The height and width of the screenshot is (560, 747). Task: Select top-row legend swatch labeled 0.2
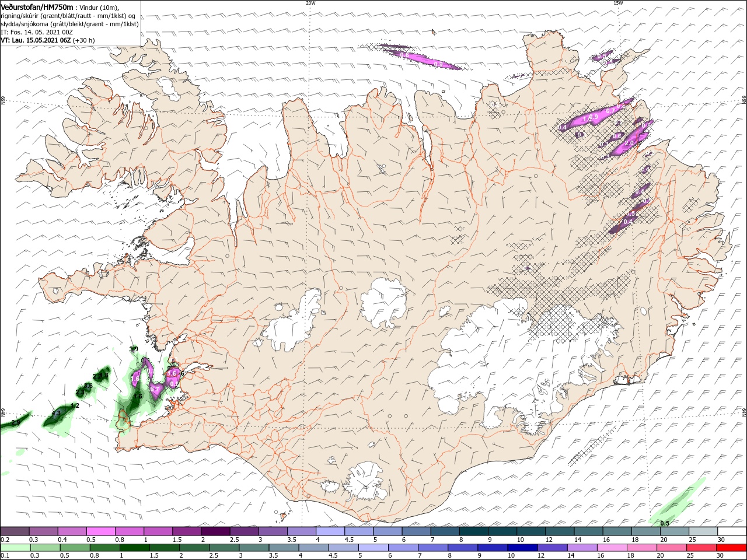click(x=15, y=531)
